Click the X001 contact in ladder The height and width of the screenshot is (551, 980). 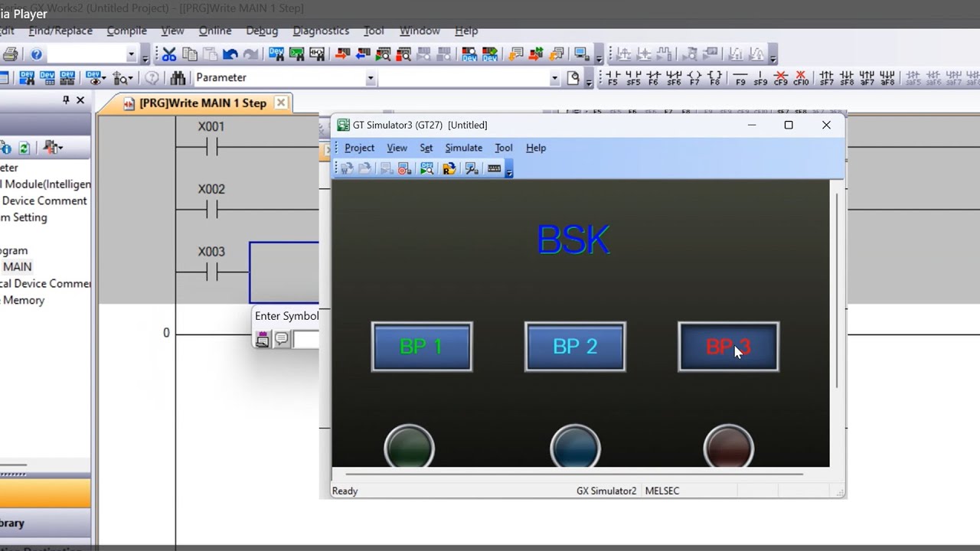pos(211,147)
